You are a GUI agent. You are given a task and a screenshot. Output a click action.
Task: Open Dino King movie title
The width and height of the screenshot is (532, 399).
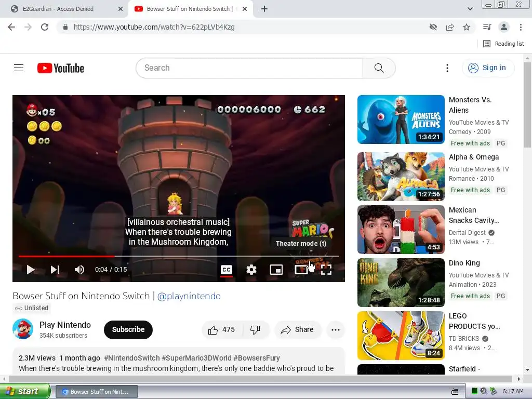pyautogui.click(x=464, y=263)
